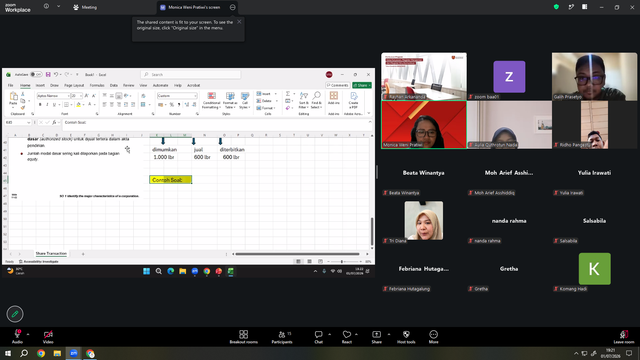Click the Comments button in Excel
Viewport: 640px width, 360px height.
(x=338, y=85)
